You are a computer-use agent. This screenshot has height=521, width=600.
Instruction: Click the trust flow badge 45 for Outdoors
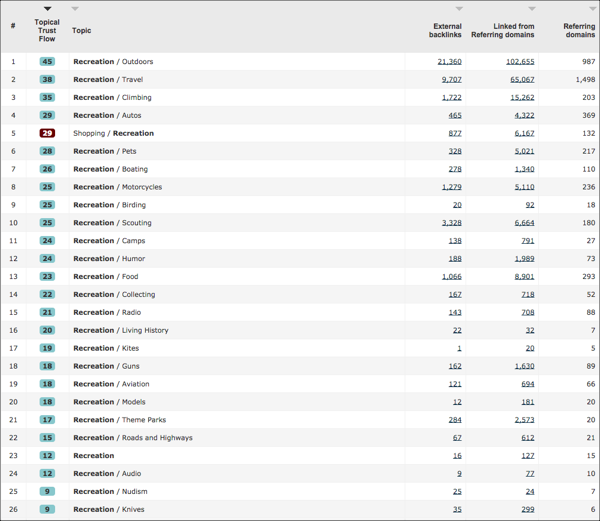[47, 62]
